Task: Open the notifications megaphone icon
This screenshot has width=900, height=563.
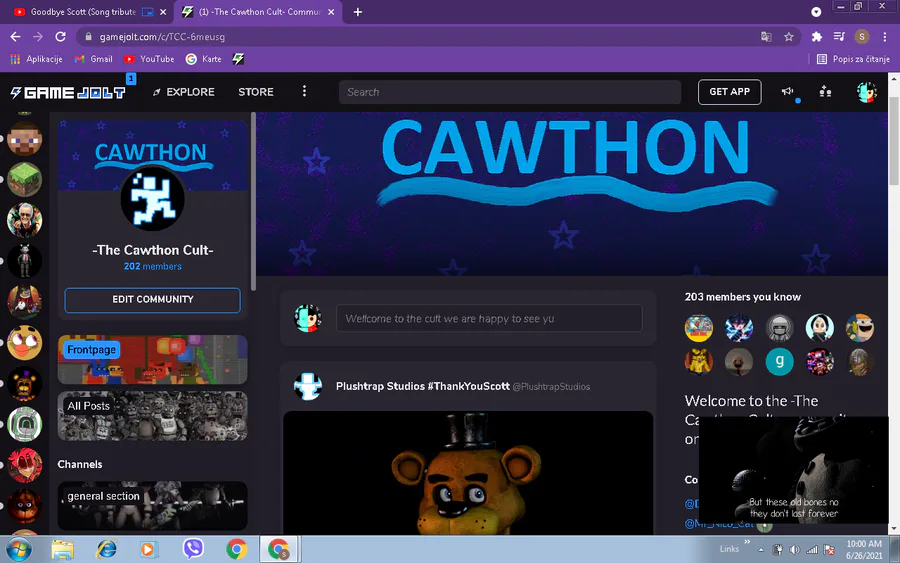Action: coord(788,92)
